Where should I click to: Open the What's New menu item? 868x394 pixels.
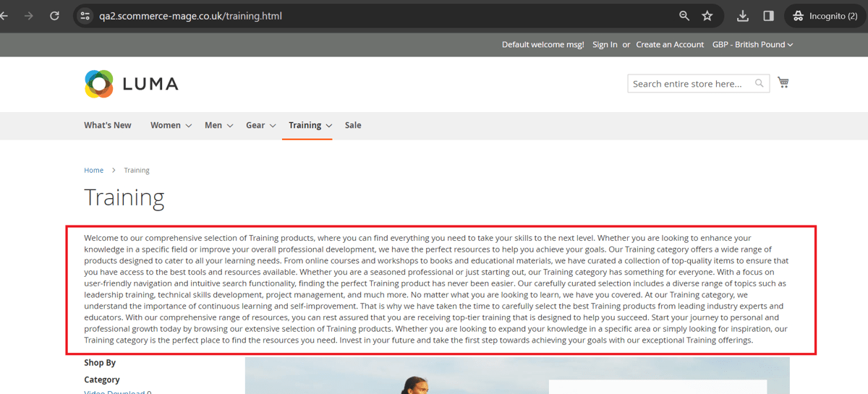point(108,125)
